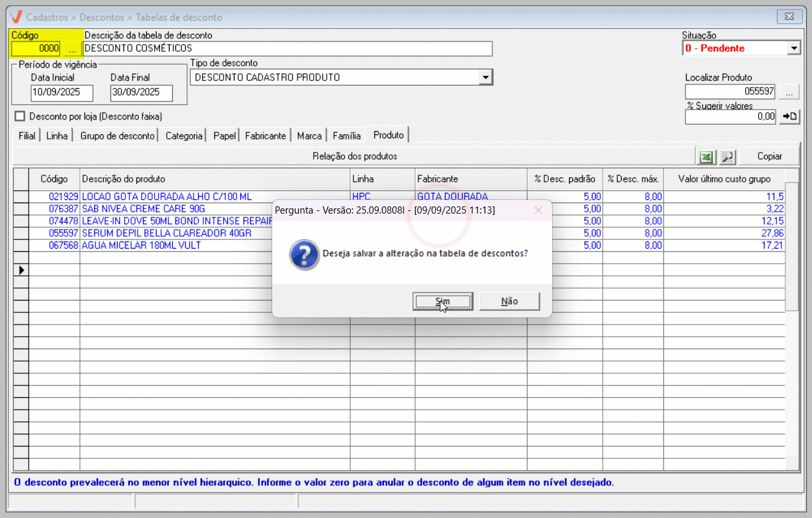This screenshot has height=518, width=812.
Task: Click the ellipsis button next to Localizar Produto
Action: (789, 92)
